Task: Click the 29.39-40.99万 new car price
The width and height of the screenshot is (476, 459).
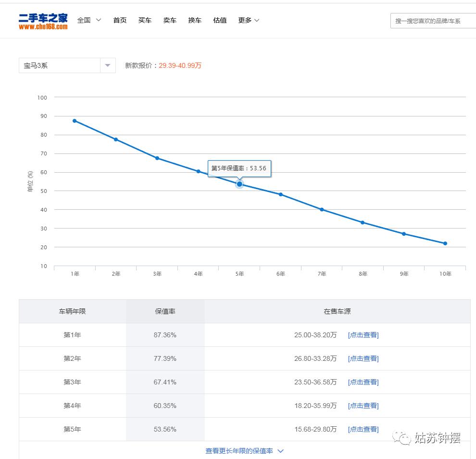Action: coord(180,66)
